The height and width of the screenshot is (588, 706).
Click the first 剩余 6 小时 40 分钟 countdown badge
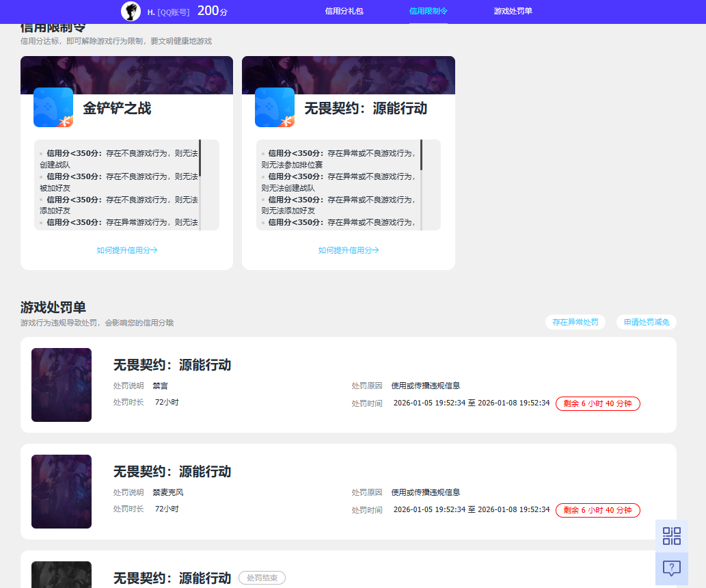(x=597, y=403)
